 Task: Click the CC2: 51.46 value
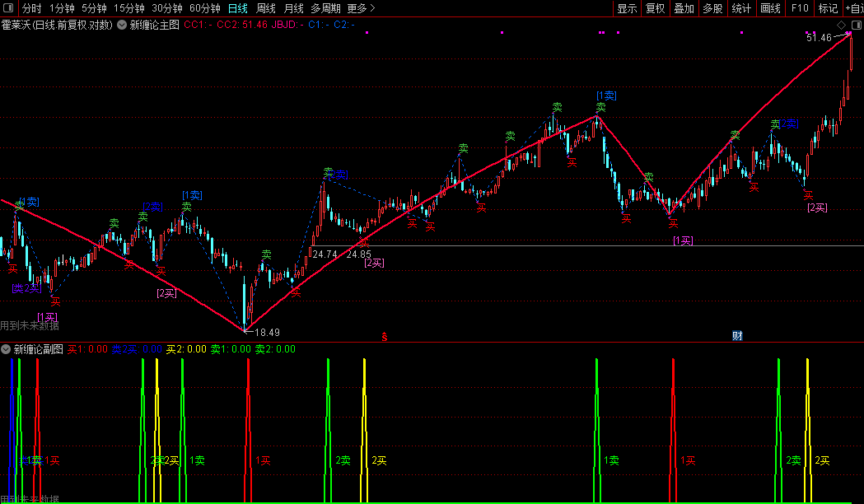click(242, 26)
